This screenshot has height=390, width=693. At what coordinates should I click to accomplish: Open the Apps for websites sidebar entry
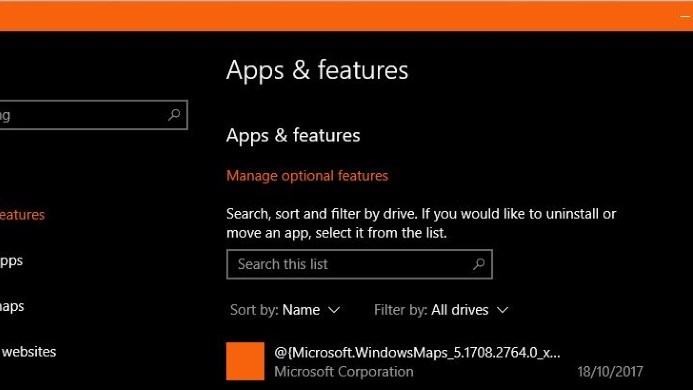28,352
